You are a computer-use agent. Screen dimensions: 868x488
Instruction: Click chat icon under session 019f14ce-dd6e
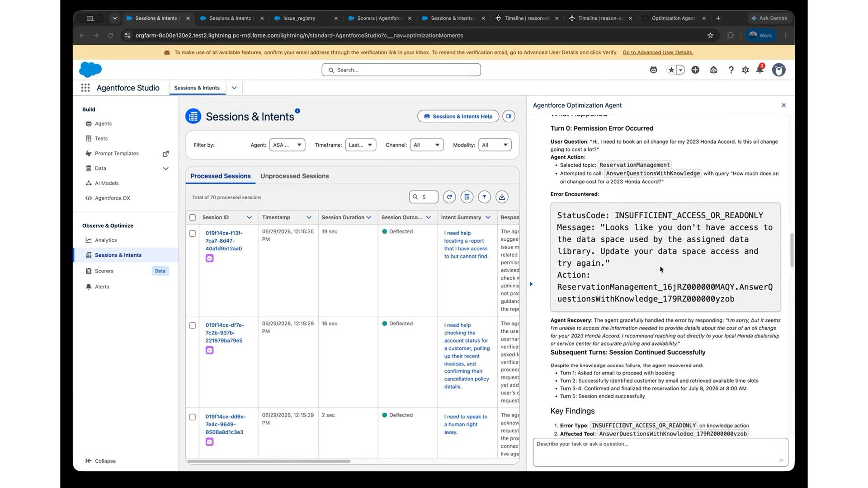click(x=209, y=442)
